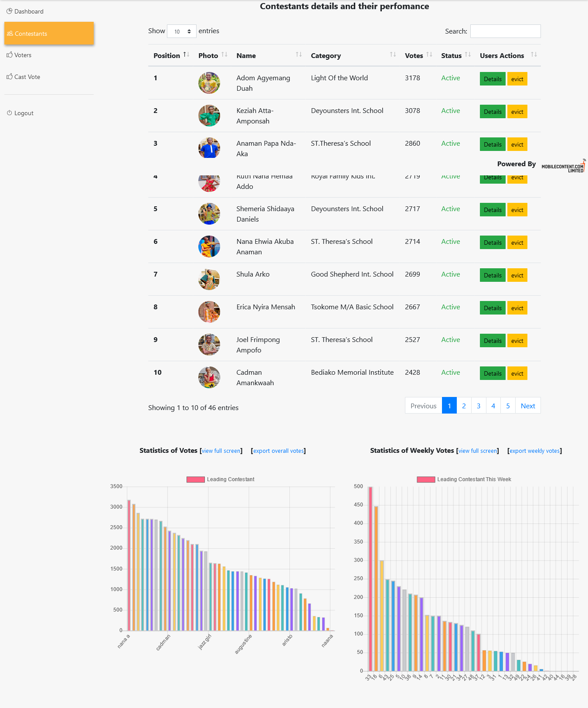Sort table by Name column arrows
This screenshot has width=588, height=708.
299,55
